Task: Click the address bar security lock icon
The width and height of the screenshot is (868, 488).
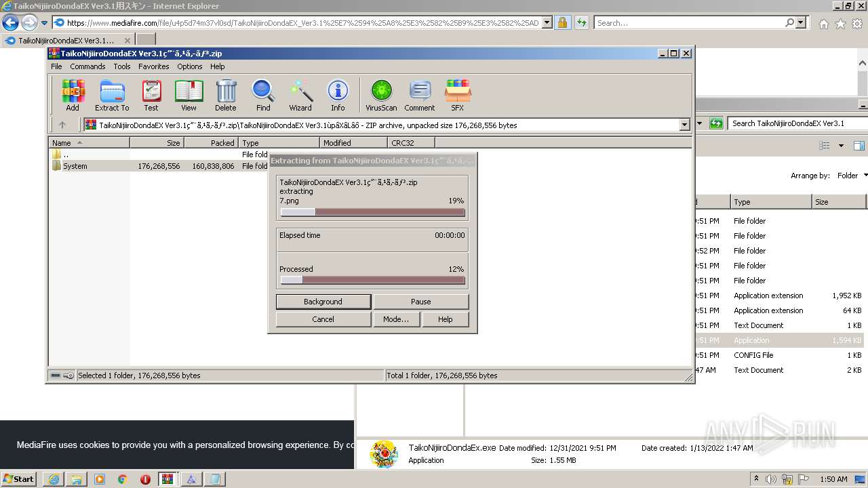Action: (562, 22)
